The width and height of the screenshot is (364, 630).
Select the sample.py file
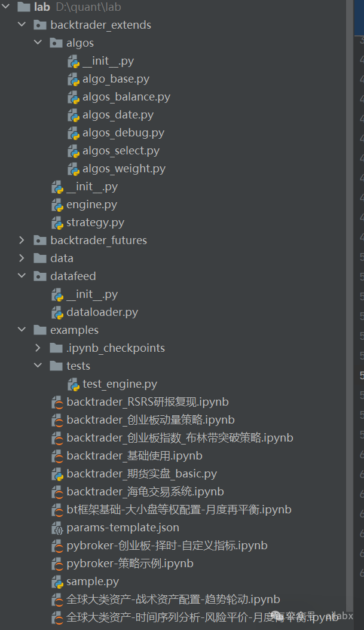point(93,582)
